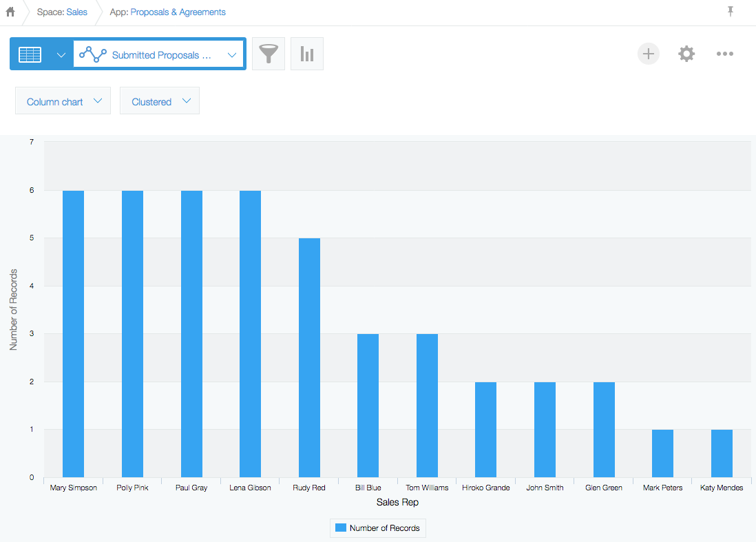The image size is (756, 542).
Task: Expand the Clustered display mode dropdown
Action: (x=160, y=101)
